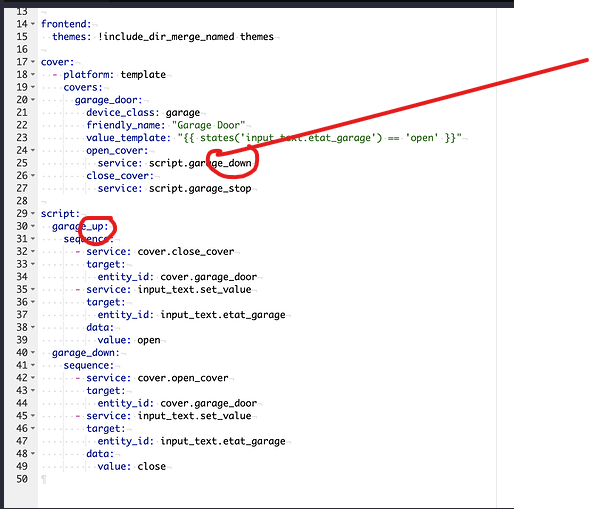Collapse the covers section at line 19
The image size is (590, 509).
click(x=33, y=87)
